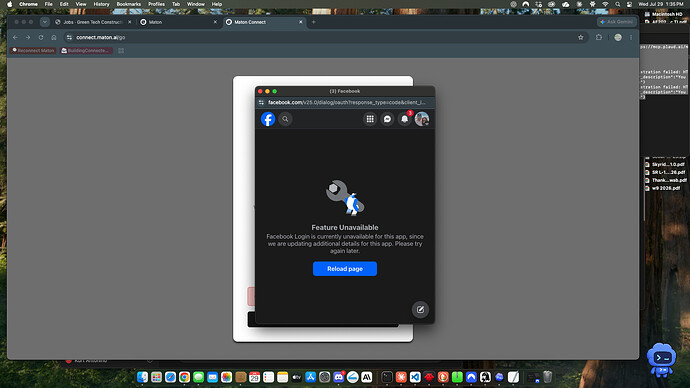Click the Facebook popup address bar URL
This screenshot has width=690, height=388.
pyautogui.click(x=347, y=102)
